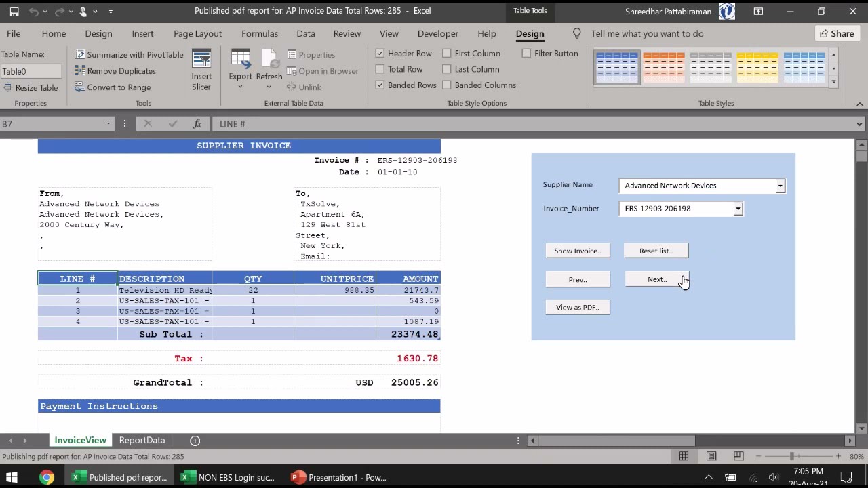Click Convert to Range tool

(x=113, y=87)
